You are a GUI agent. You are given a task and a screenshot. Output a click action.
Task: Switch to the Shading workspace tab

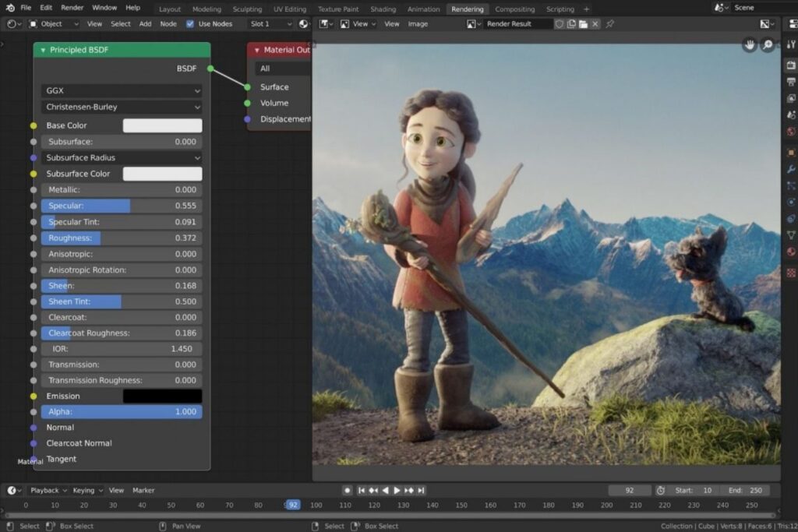pyautogui.click(x=383, y=9)
